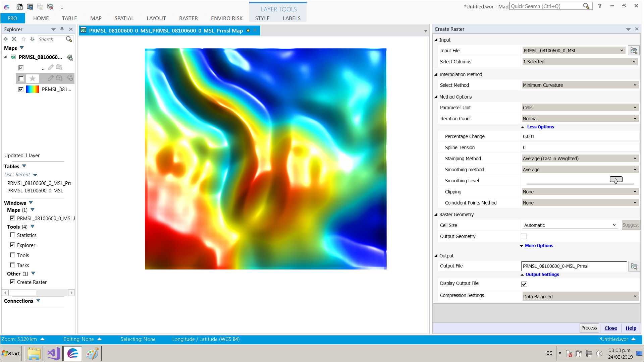Pin the Explorer panel with the pin icon
The image size is (644, 362).
point(62,29)
